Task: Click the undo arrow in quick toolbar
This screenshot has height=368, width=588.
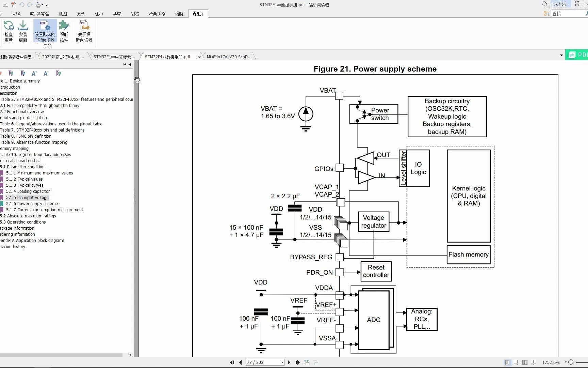Action: click(x=22, y=4)
